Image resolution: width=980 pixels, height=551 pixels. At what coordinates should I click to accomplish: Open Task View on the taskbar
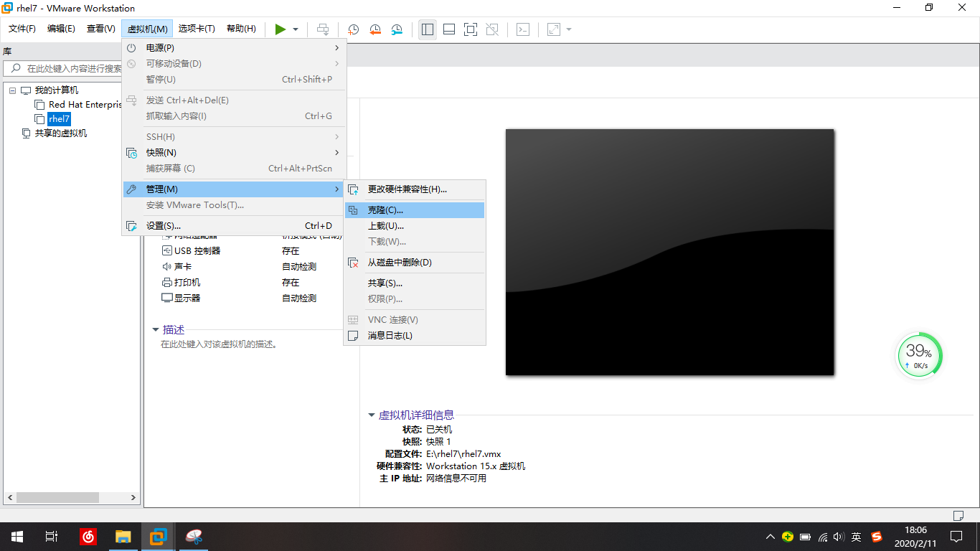coord(52,537)
